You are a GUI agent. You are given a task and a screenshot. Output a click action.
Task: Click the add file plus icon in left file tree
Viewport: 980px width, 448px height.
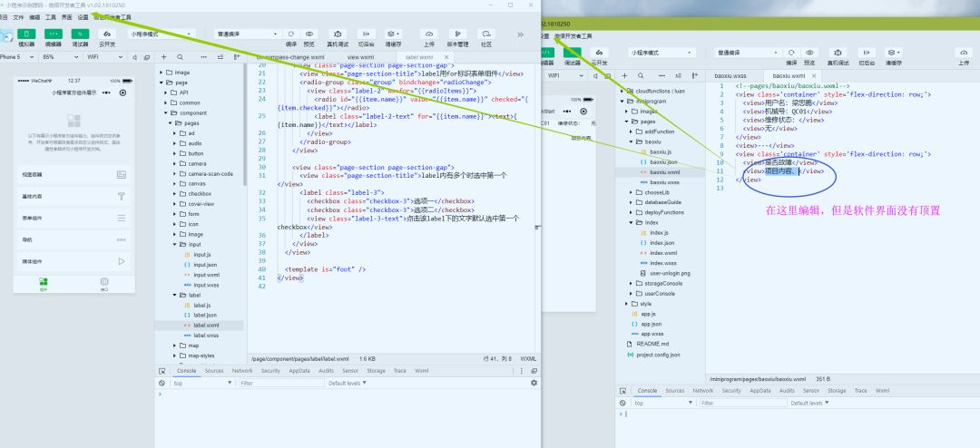click(x=163, y=57)
